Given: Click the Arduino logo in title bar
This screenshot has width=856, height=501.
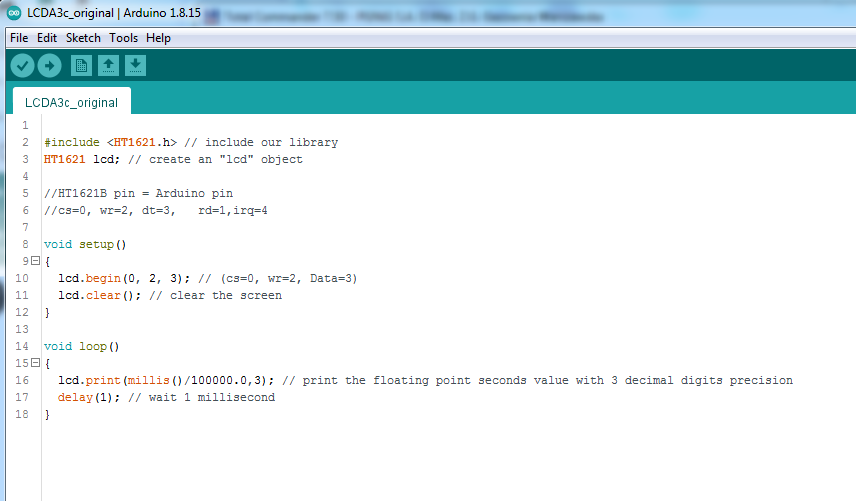Looking at the screenshot, I should [14, 13].
